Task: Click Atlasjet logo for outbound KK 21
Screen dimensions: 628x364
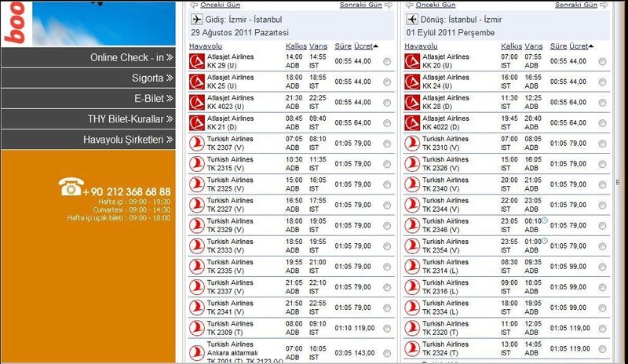Action: [x=197, y=123]
